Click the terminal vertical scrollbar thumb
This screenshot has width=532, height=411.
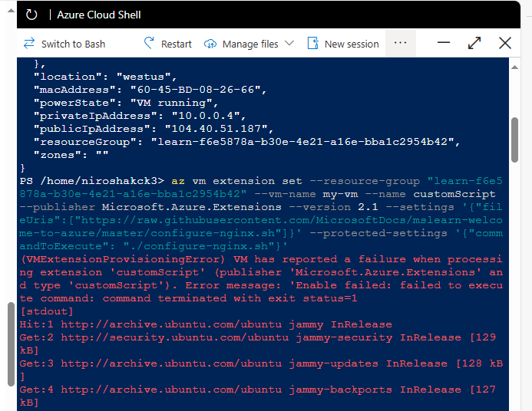[x=514, y=140]
